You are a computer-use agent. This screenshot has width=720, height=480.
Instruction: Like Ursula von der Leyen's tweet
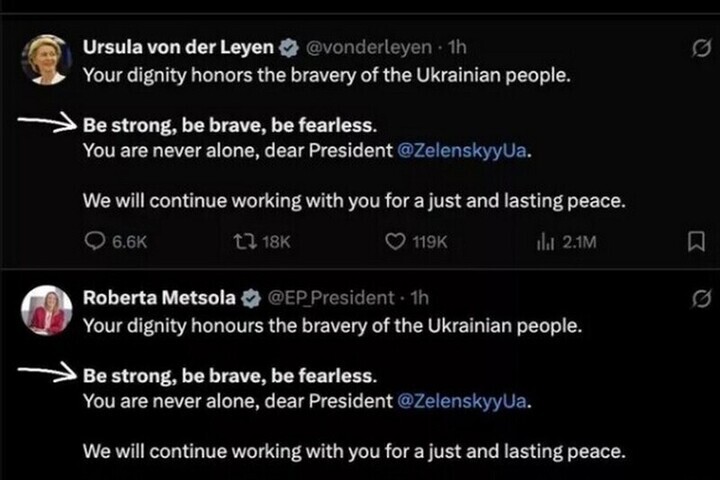pyautogui.click(x=394, y=241)
